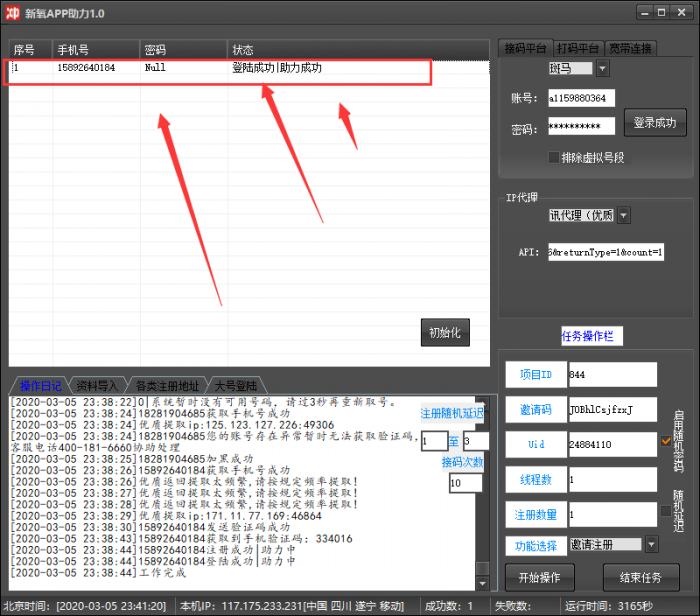Toggle the 启用随机密码 checkbox
The image size is (700, 616).
(666, 440)
